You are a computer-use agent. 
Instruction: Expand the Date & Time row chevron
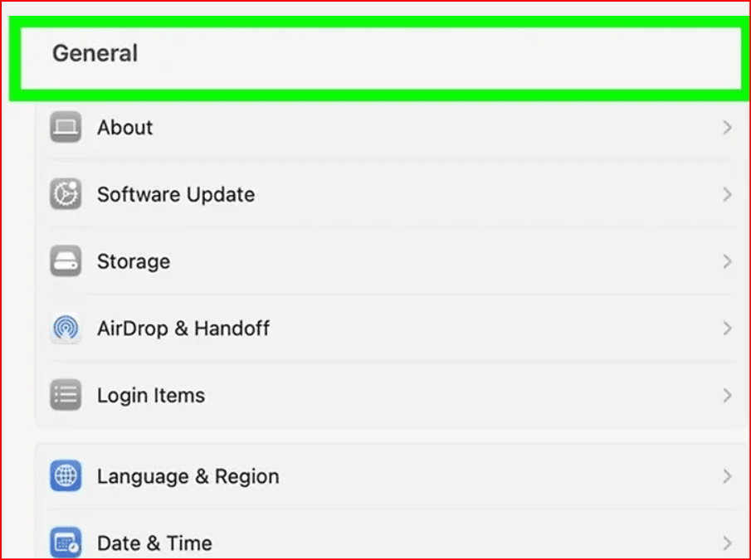[x=727, y=543]
